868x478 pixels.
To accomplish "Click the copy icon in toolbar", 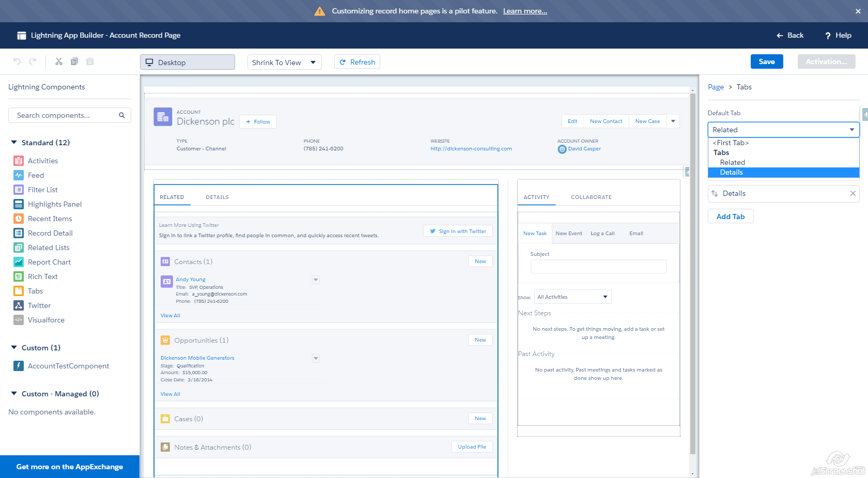I will (74, 61).
